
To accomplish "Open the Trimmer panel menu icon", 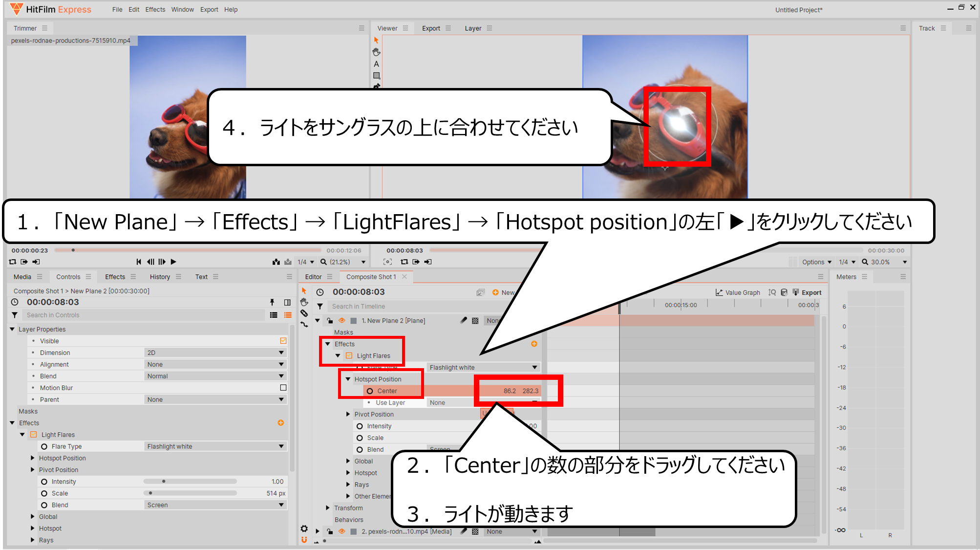I will (44, 28).
